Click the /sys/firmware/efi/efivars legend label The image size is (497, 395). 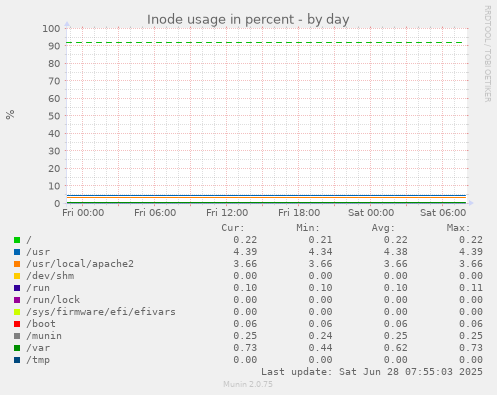point(101,312)
